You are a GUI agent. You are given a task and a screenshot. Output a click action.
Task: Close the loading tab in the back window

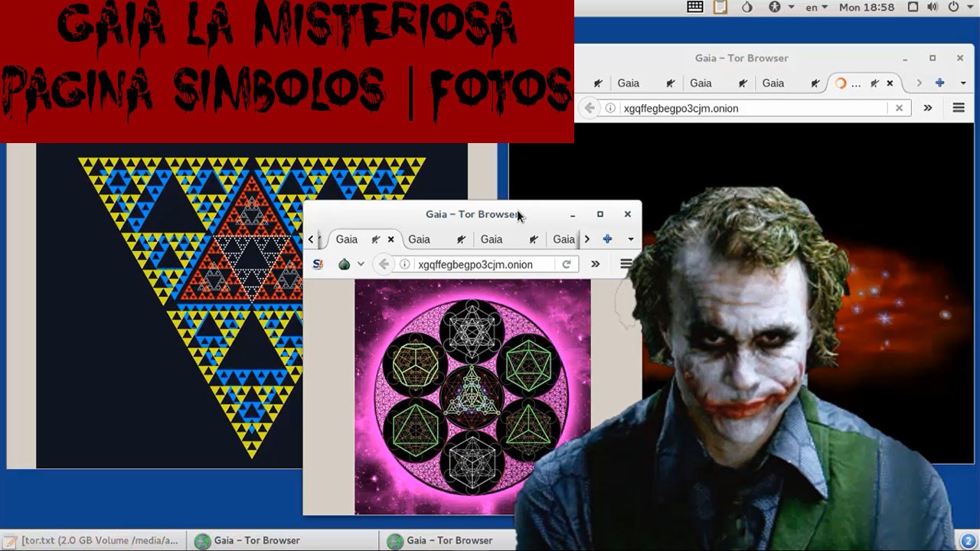click(x=890, y=83)
